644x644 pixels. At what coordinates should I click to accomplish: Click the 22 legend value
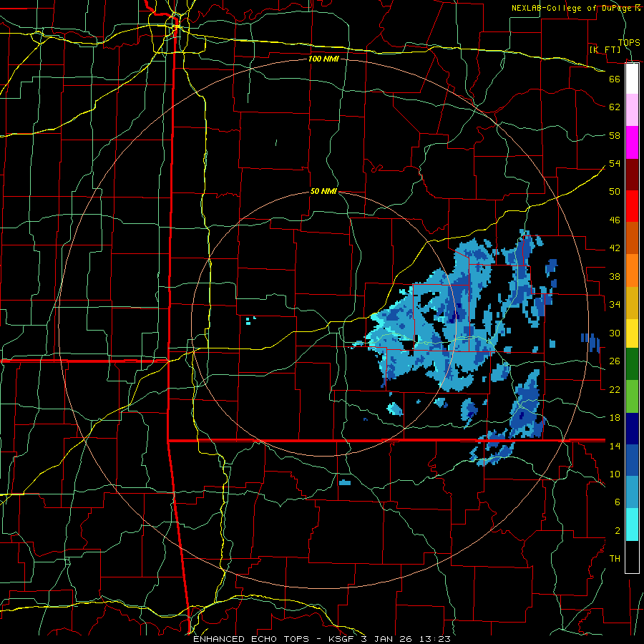click(x=615, y=389)
